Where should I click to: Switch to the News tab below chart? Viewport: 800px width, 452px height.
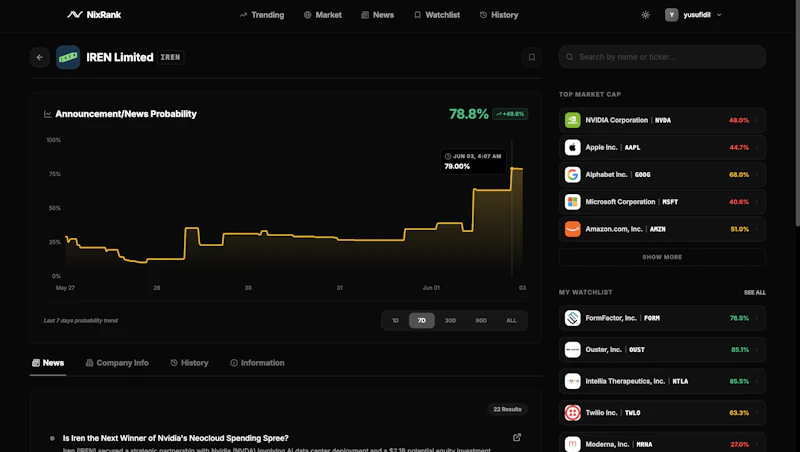click(x=48, y=363)
